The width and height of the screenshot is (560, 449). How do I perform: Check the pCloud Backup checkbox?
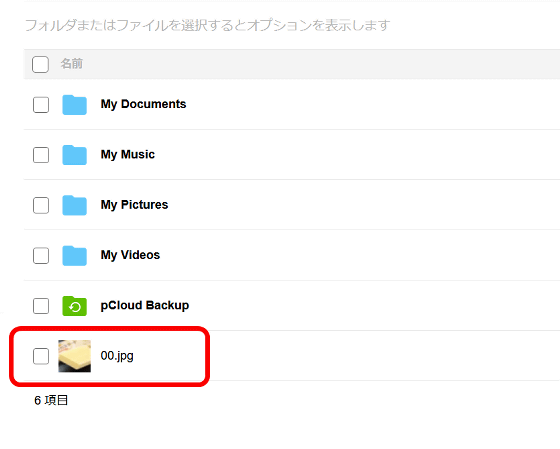coord(41,306)
